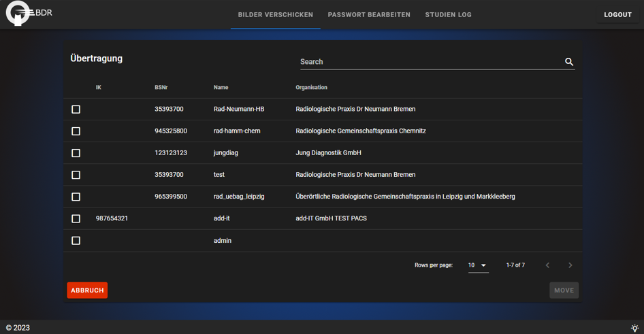Toggle the lightbulb theme icon
Screen dimensions: 644x334
pyautogui.click(x=634, y=328)
